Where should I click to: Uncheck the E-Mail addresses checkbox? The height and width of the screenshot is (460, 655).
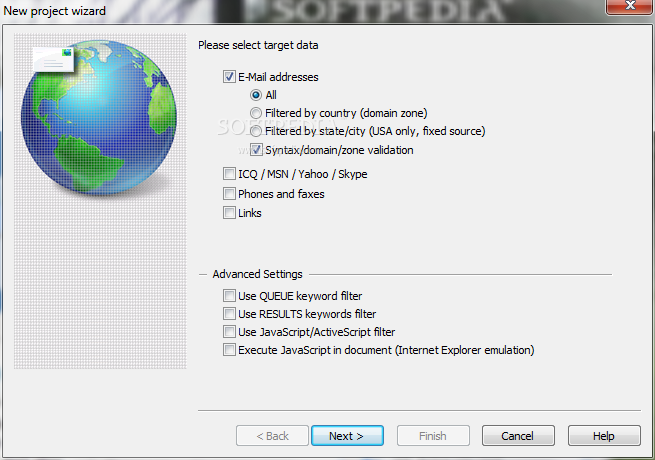click(x=229, y=77)
